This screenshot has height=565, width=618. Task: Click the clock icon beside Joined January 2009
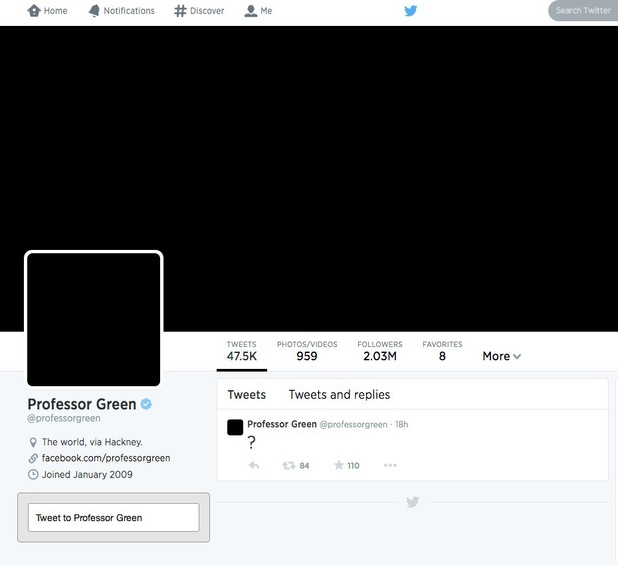pyautogui.click(x=33, y=474)
